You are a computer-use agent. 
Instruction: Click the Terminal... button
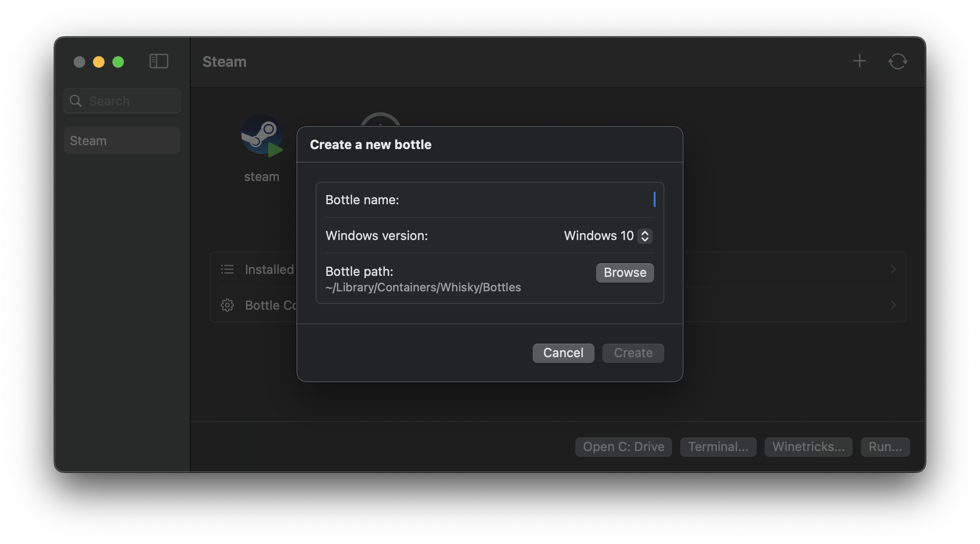pos(718,447)
